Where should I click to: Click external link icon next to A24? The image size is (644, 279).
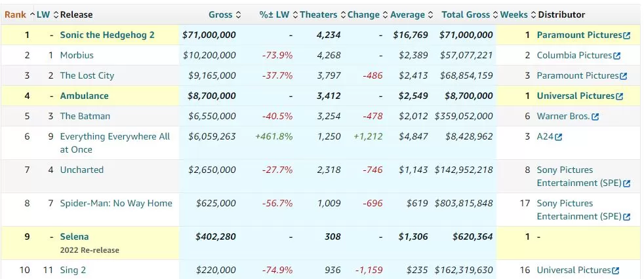[x=559, y=137]
